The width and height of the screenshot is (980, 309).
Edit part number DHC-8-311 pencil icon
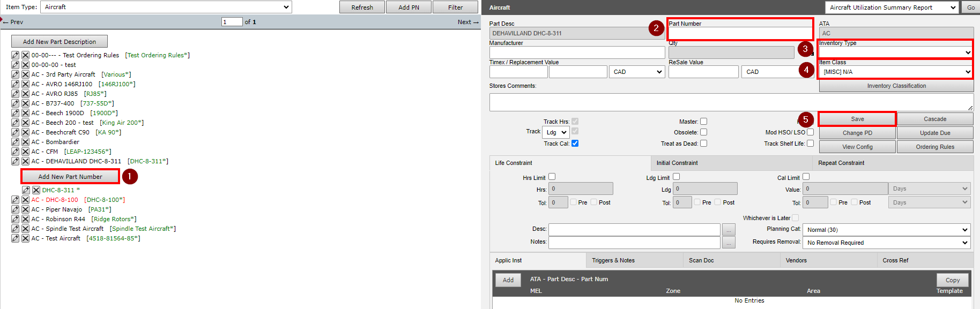[x=26, y=190]
